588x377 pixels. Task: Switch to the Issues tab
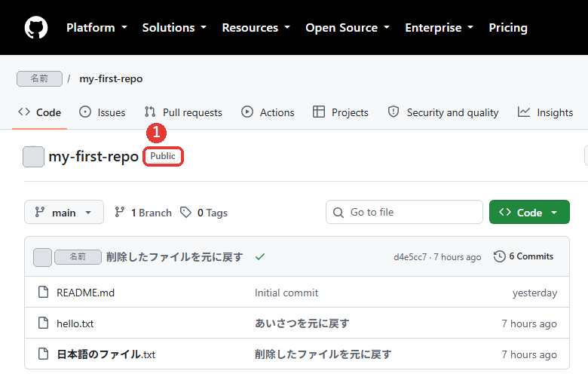(102, 112)
